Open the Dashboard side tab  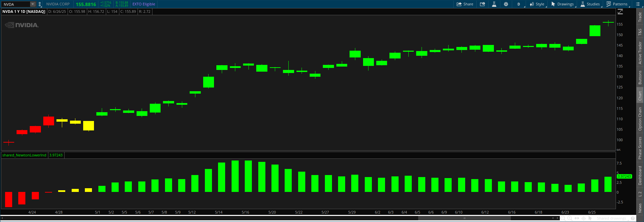640,175
